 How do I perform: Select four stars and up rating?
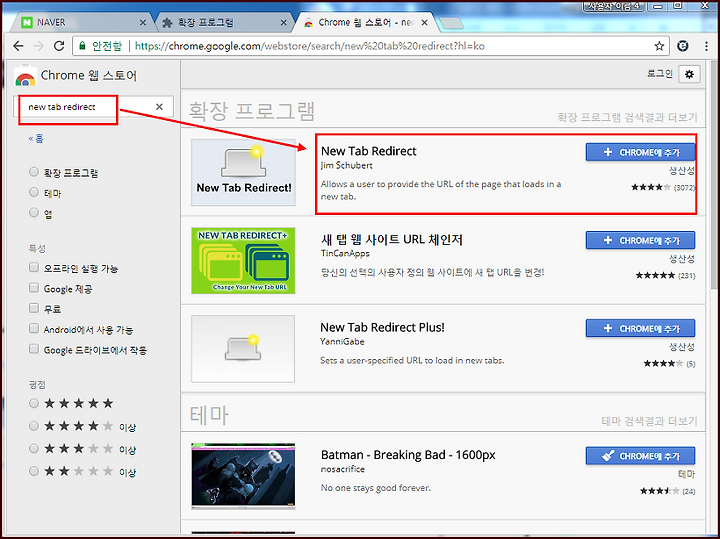(x=34, y=426)
